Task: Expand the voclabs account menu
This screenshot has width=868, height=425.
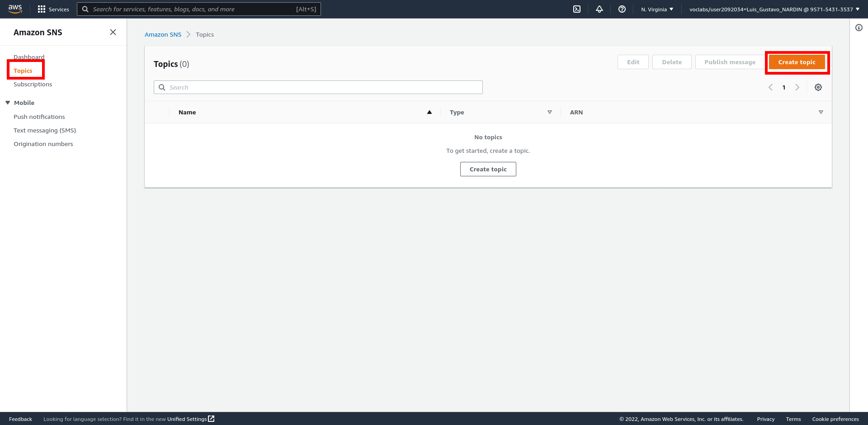Action: point(774,9)
